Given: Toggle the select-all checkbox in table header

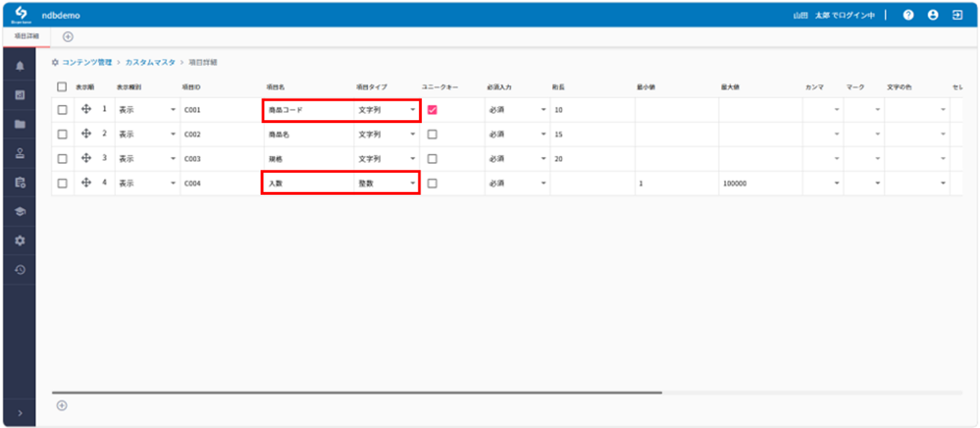Looking at the screenshot, I should (x=62, y=87).
